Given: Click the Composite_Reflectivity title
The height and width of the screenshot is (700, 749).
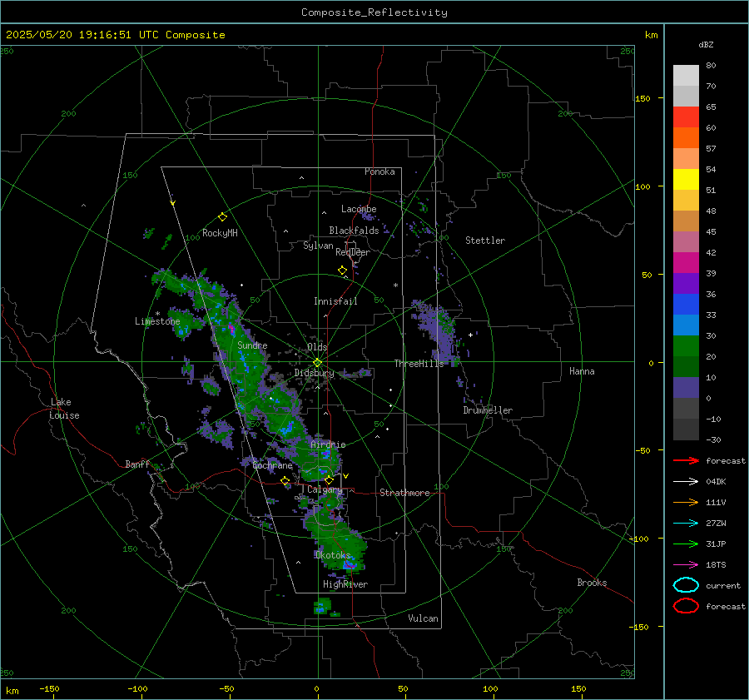Looking at the screenshot, I should coord(374,12).
